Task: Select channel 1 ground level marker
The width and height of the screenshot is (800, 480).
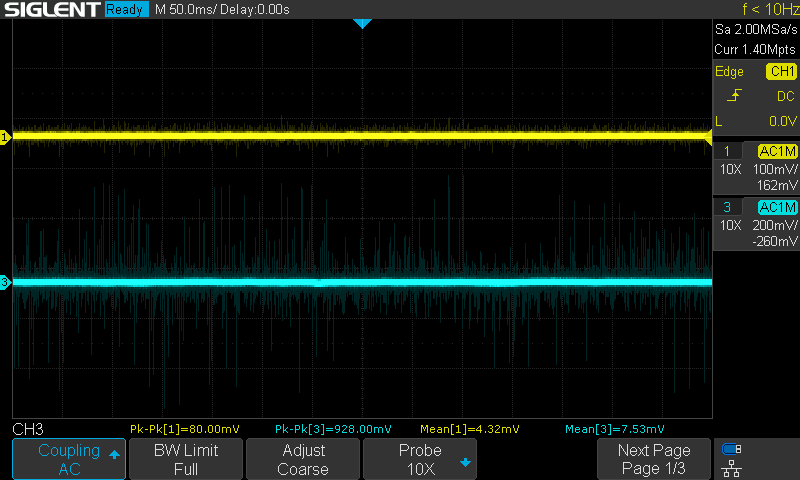Action: tap(5, 137)
